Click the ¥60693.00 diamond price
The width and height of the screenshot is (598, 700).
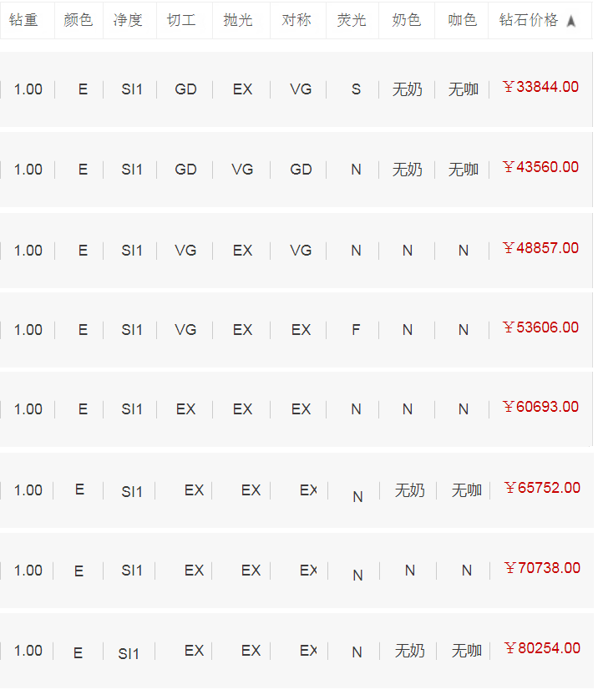(x=541, y=407)
